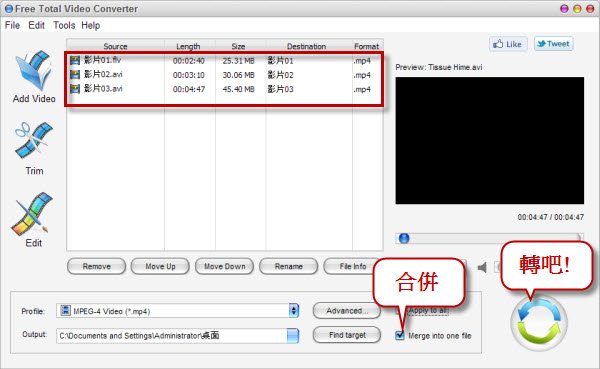
Task: Click the Add Video icon
Action: tap(34, 70)
